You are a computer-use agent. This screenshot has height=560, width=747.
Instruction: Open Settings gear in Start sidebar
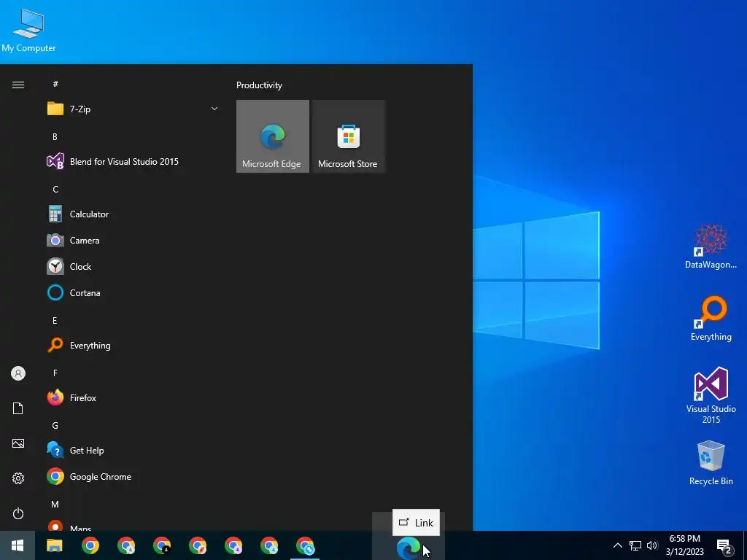(18, 478)
